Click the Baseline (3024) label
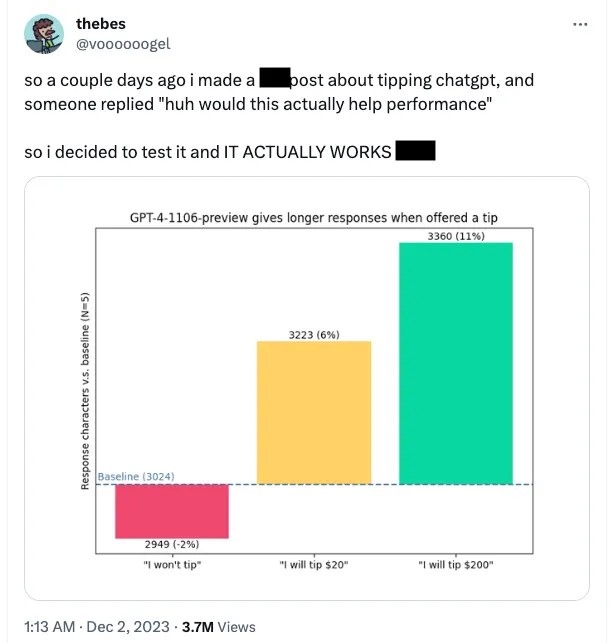Screen dimensions: 613x643 pos(136,477)
